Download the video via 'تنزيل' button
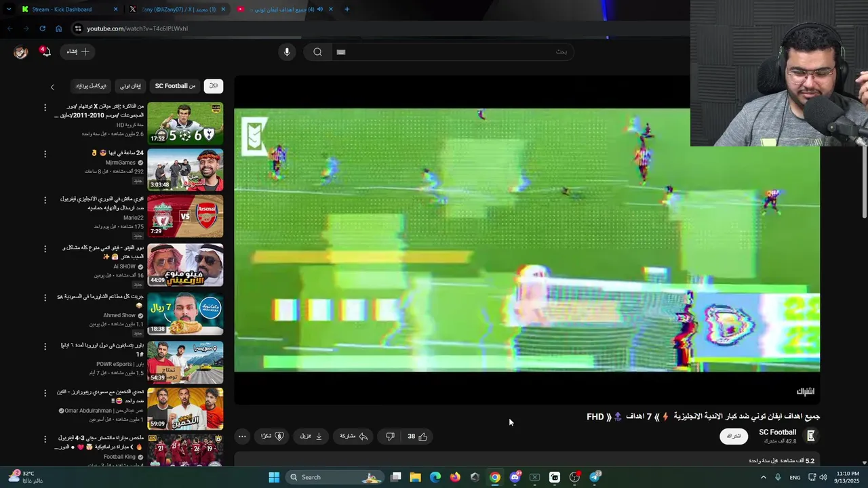Viewport: 868px width, 488px height. tap(311, 436)
